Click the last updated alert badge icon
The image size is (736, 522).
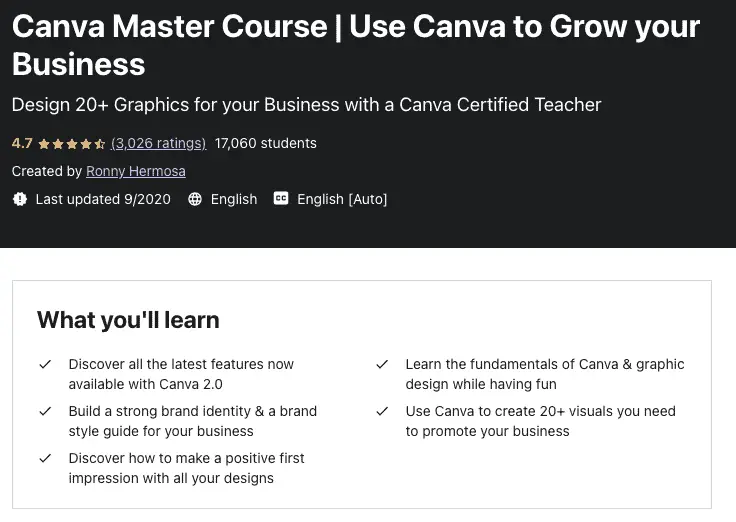coord(20,199)
